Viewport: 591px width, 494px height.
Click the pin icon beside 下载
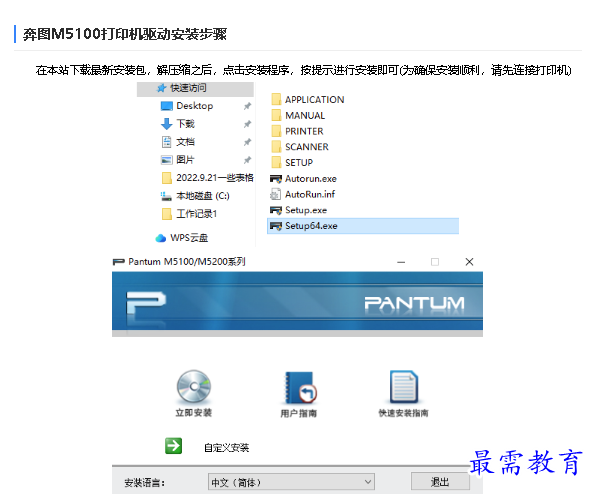pyautogui.click(x=247, y=124)
